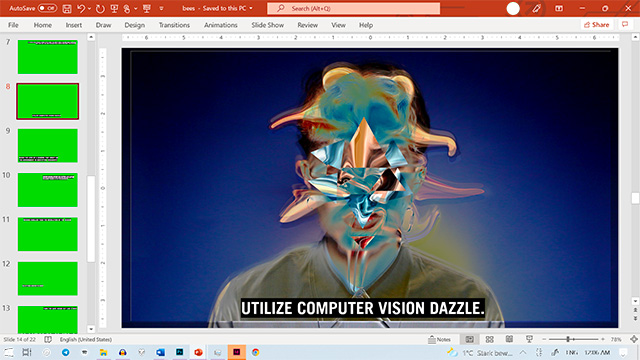Image resolution: width=640 pixels, height=360 pixels.
Task: Save the presentation with the floppy disk icon
Action: pos(67,8)
